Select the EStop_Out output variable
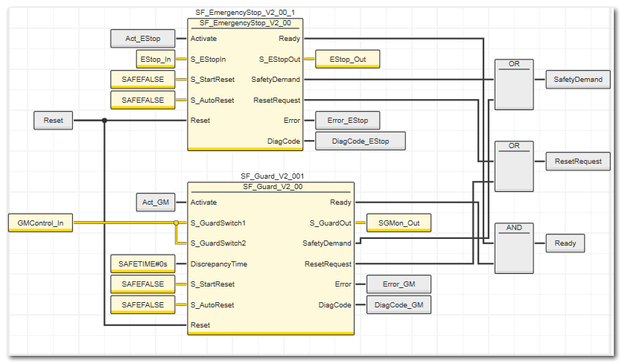The height and width of the screenshot is (364, 622). coord(348,59)
